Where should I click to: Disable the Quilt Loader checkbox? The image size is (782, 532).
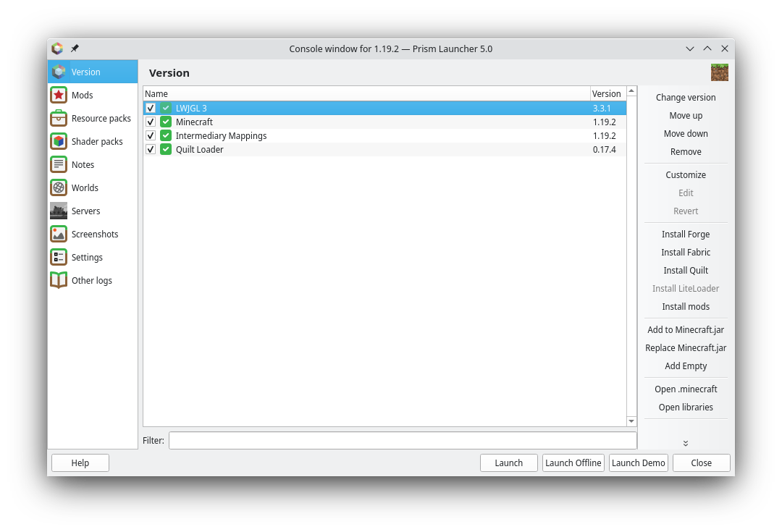click(x=151, y=149)
